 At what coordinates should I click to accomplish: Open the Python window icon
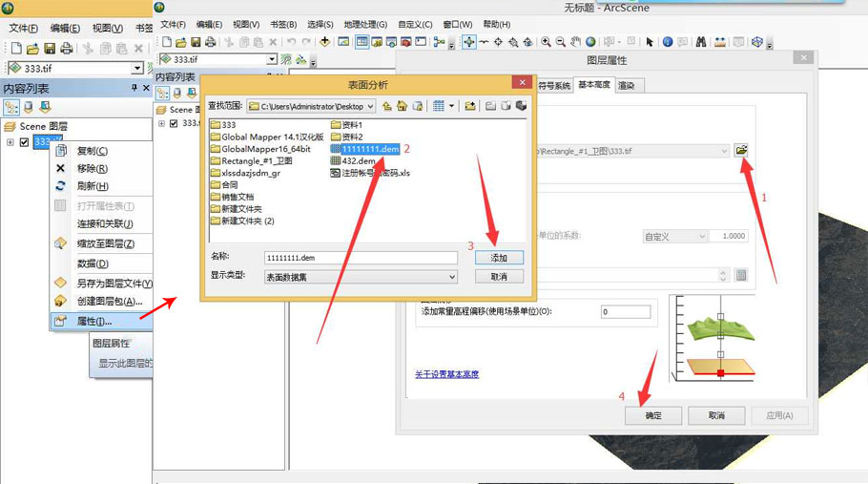point(421,42)
